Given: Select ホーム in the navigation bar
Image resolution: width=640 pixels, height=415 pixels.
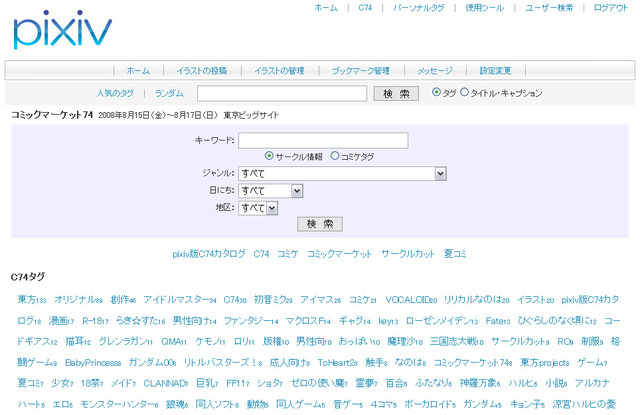Looking at the screenshot, I should point(138,71).
